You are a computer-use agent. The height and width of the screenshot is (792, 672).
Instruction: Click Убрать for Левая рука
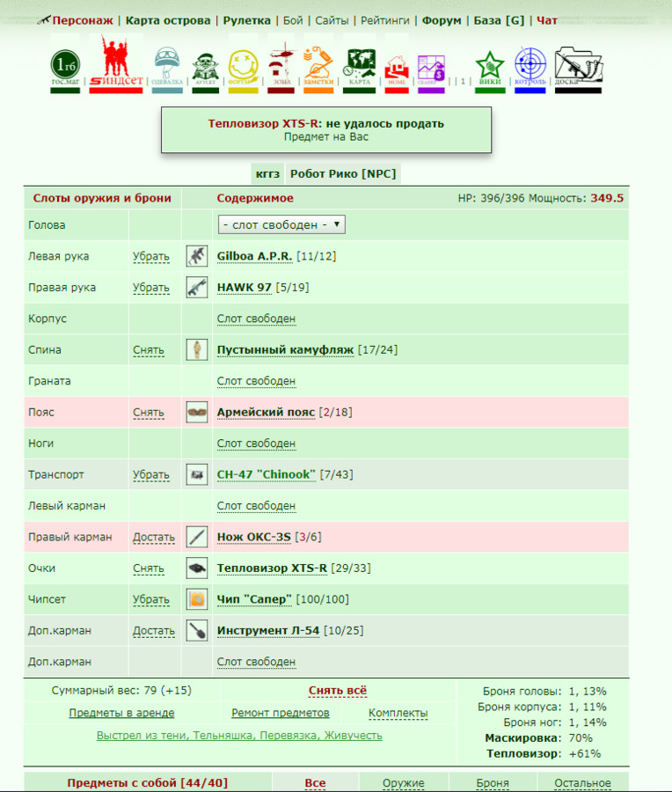[151, 257]
